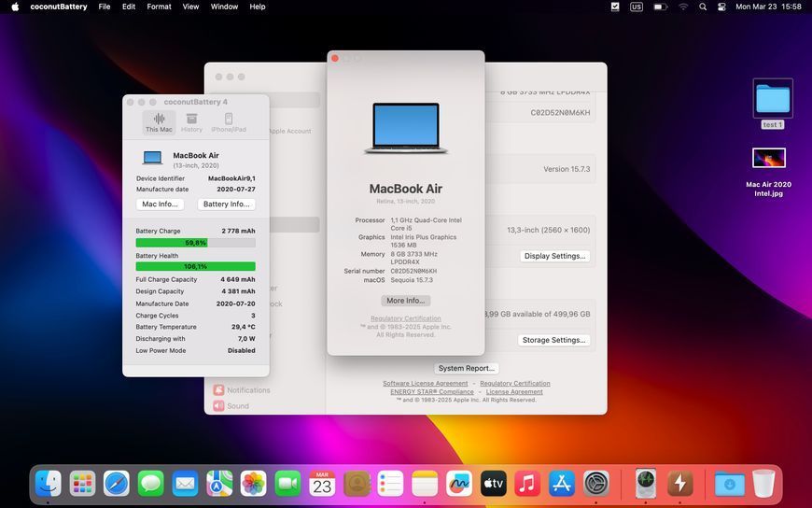The image size is (812, 508).
Task: Open the Help menu
Action: click(258, 7)
